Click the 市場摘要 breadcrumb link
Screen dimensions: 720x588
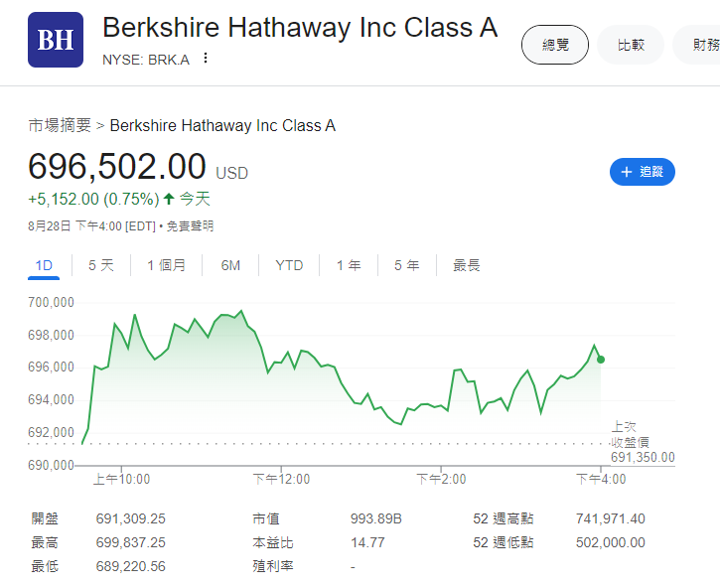(60, 125)
